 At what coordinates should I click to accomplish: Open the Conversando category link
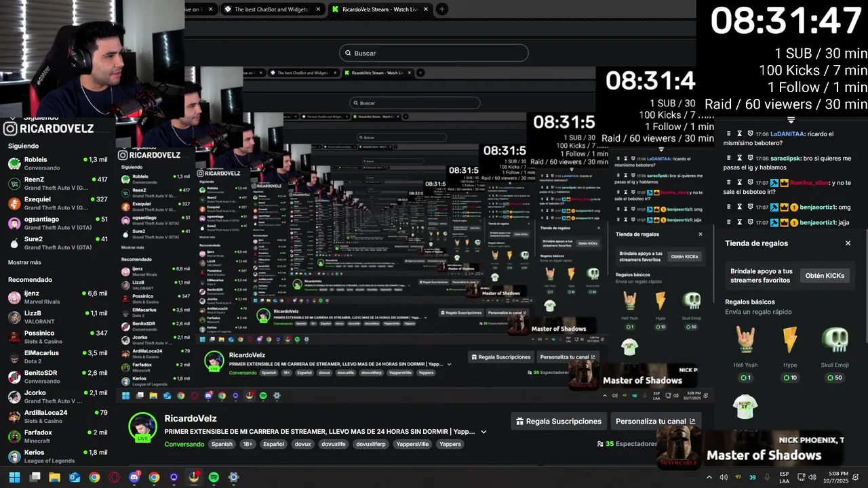click(x=184, y=445)
